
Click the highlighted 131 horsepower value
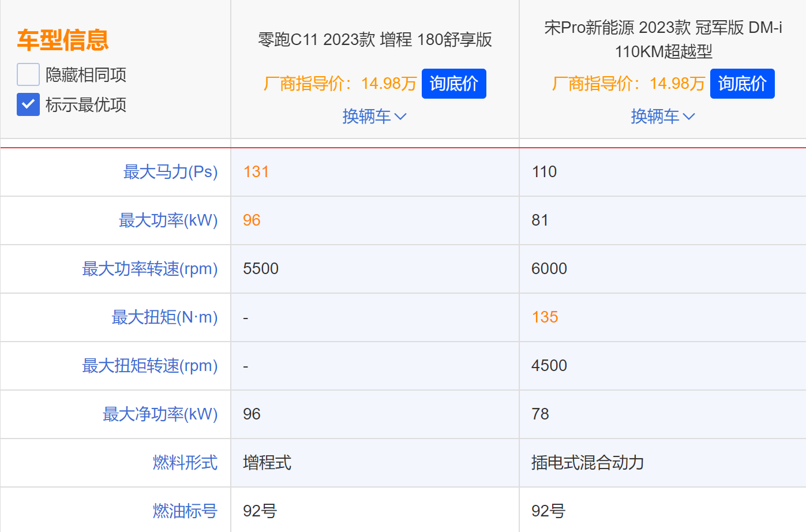pyautogui.click(x=256, y=172)
